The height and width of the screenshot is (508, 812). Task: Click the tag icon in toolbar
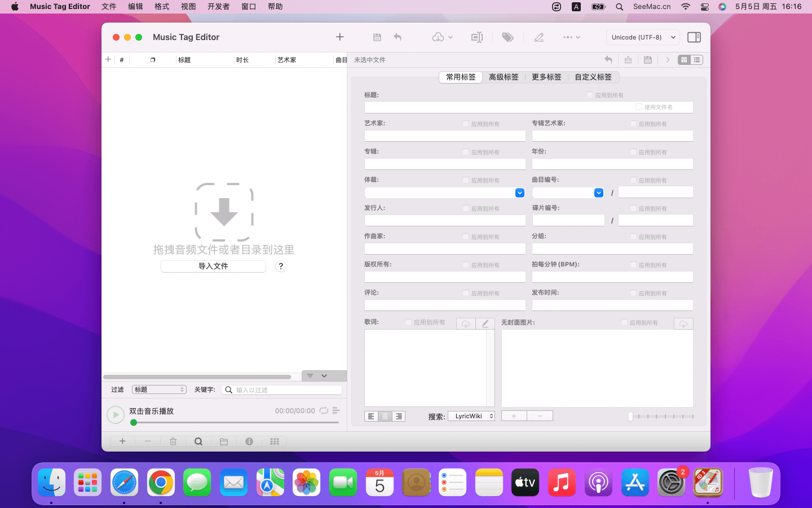tap(507, 37)
